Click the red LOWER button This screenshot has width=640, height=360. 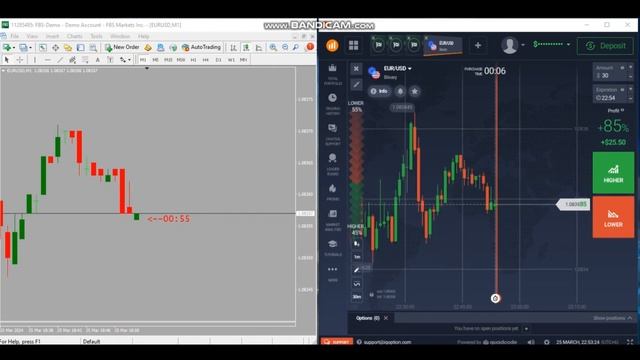pos(613,217)
